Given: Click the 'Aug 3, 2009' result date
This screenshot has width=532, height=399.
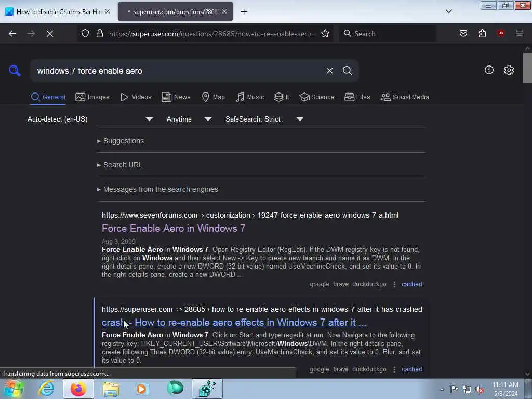Looking at the screenshot, I should 118,241.
